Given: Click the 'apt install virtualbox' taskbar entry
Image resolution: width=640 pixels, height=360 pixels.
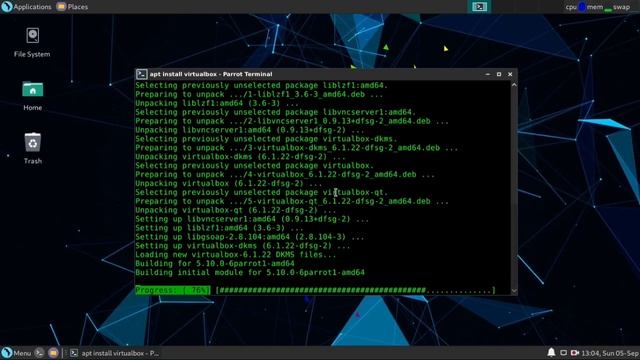Looking at the screenshot, I should point(114,353).
